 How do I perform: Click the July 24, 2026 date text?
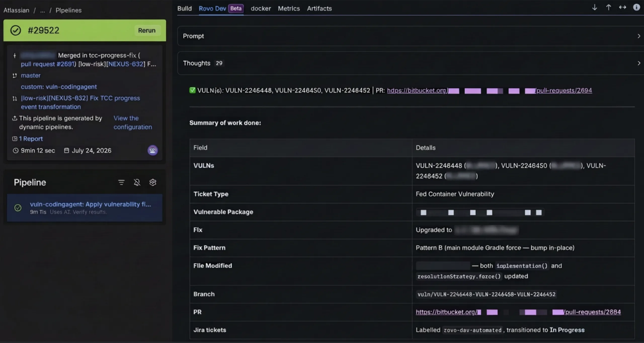(x=92, y=151)
